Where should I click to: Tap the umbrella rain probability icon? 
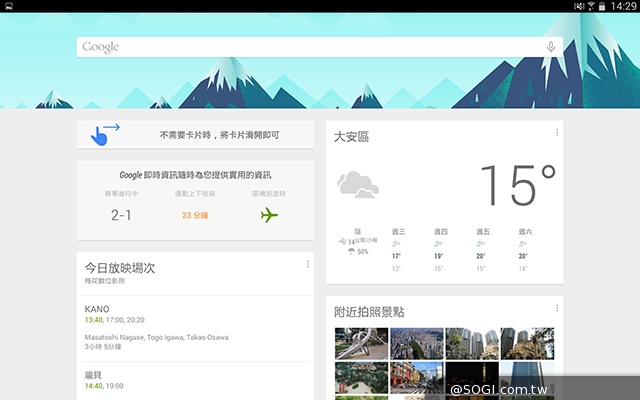coord(351,251)
